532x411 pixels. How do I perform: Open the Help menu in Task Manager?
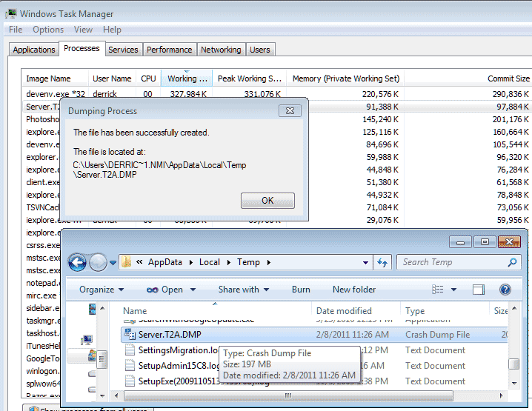tap(112, 30)
